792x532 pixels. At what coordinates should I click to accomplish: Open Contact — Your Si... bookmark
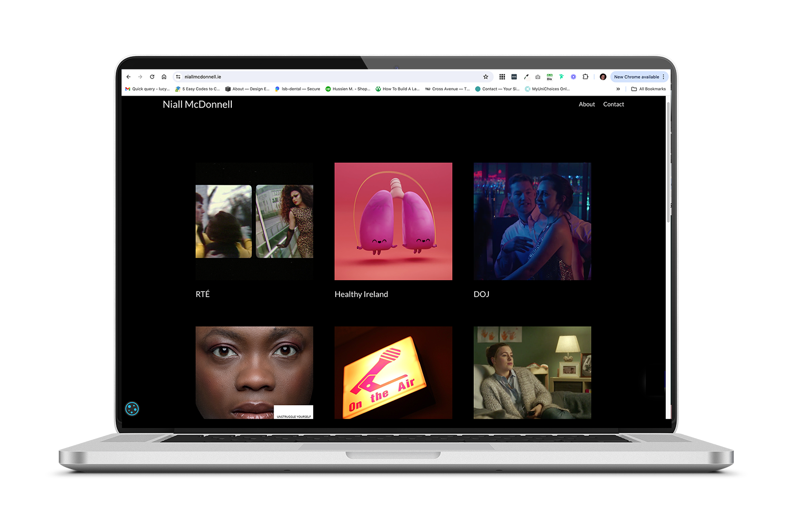(497, 89)
